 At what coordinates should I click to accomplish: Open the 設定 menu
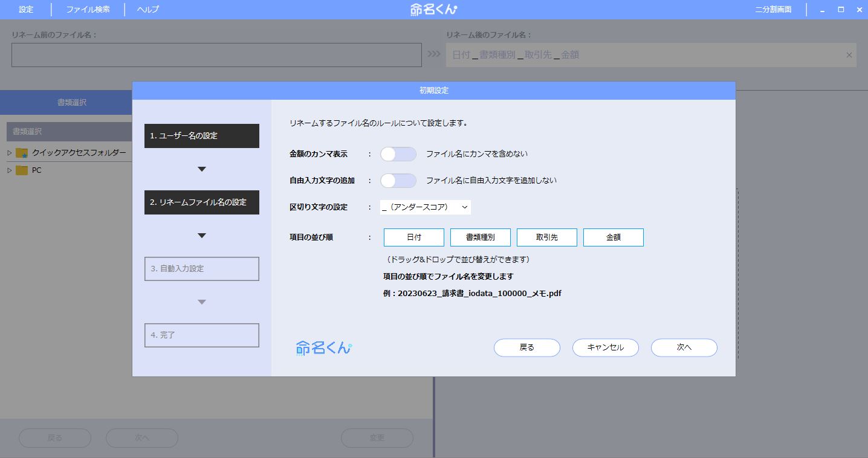pos(25,9)
